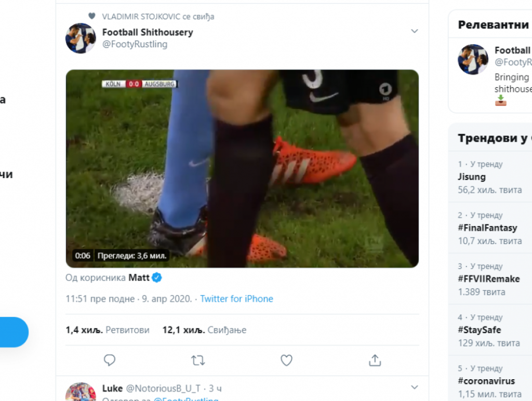Click the relevant-people Football avatar in sidebar

[473, 59]
